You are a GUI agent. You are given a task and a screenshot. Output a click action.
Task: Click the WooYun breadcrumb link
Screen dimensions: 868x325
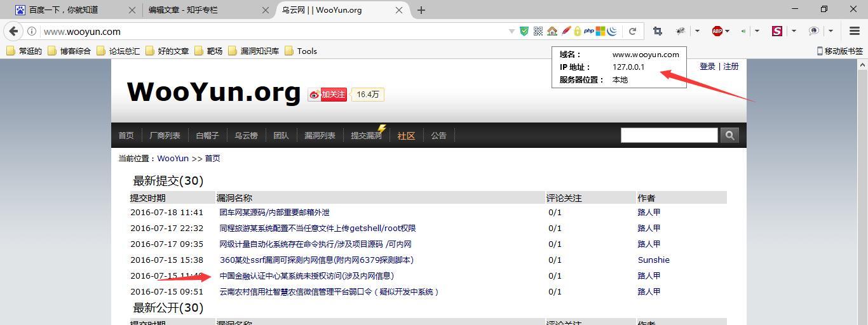pos(173,158)
